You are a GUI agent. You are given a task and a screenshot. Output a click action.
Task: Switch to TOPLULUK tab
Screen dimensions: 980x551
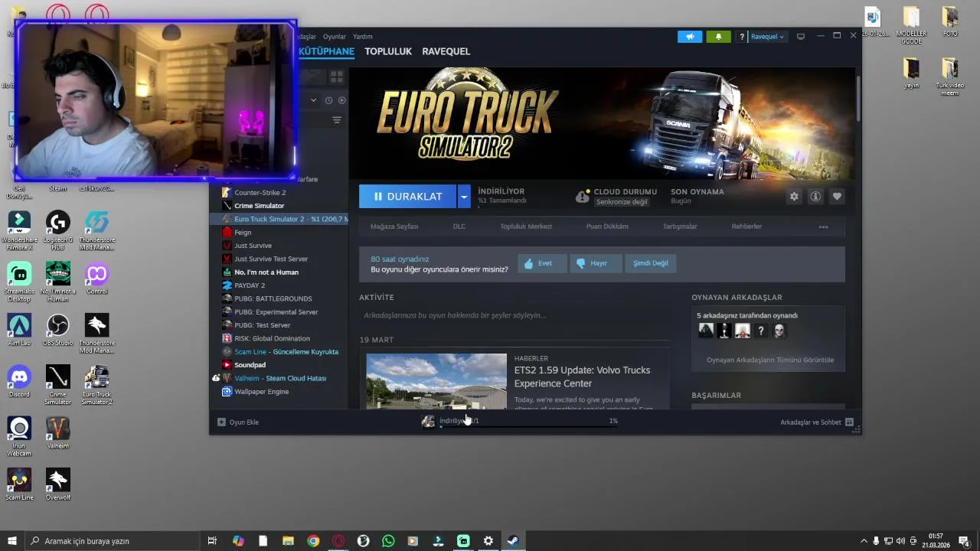tap(388, 51)
